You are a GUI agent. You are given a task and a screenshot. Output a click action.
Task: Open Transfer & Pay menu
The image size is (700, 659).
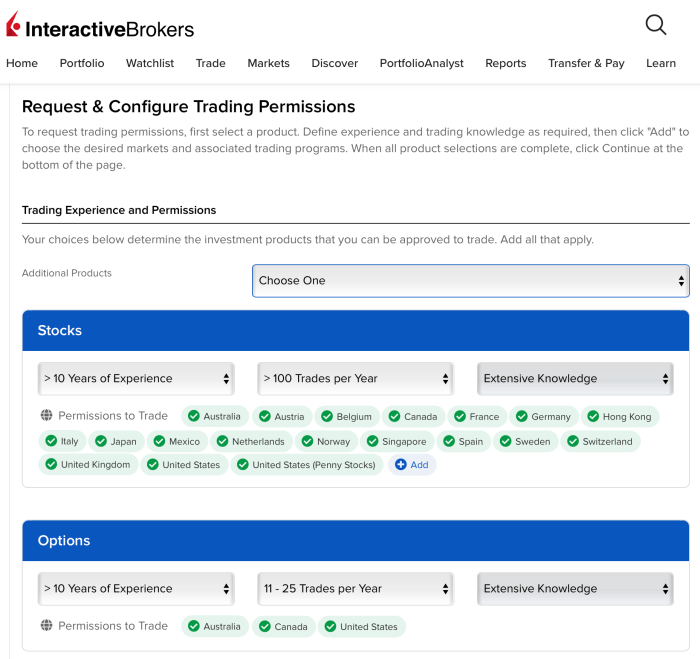click(x=586, y=63)
